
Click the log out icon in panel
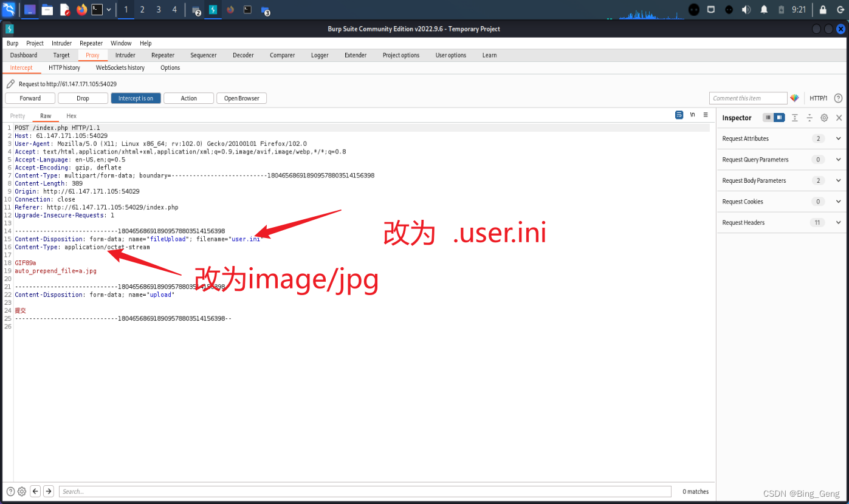840,10
